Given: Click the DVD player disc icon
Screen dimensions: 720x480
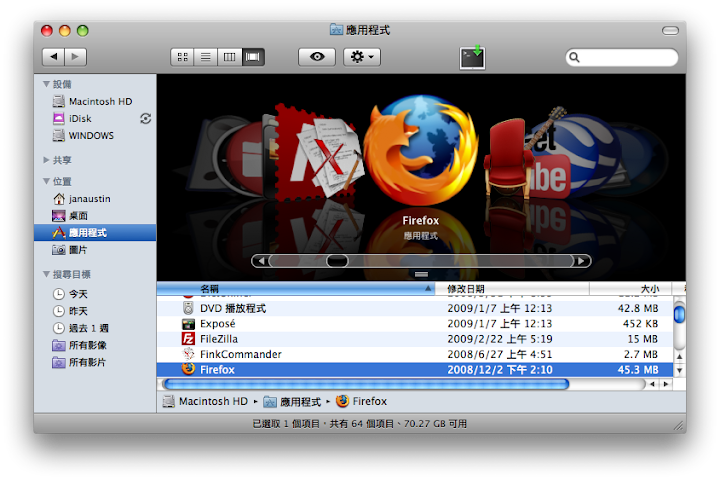Looking at the screenshot, I should (188, 308).
